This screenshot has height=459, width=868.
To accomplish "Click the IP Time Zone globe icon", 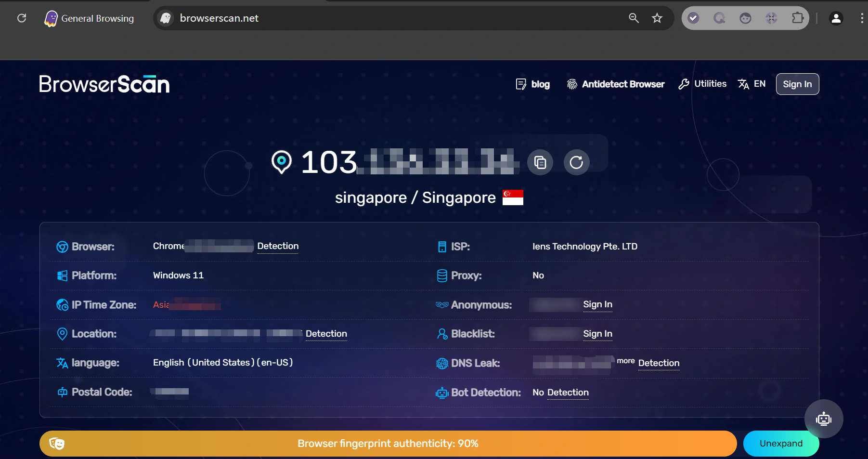I will point(62,305).
